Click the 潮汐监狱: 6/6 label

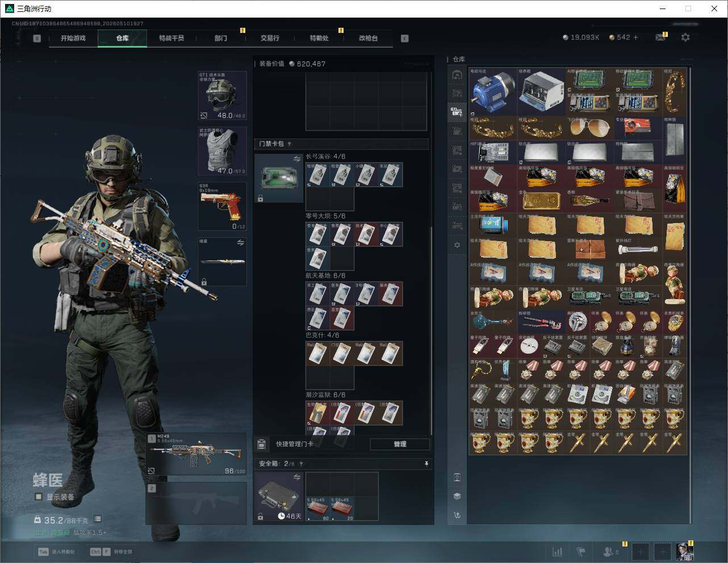pyautogui.click(x=325, y=395)
